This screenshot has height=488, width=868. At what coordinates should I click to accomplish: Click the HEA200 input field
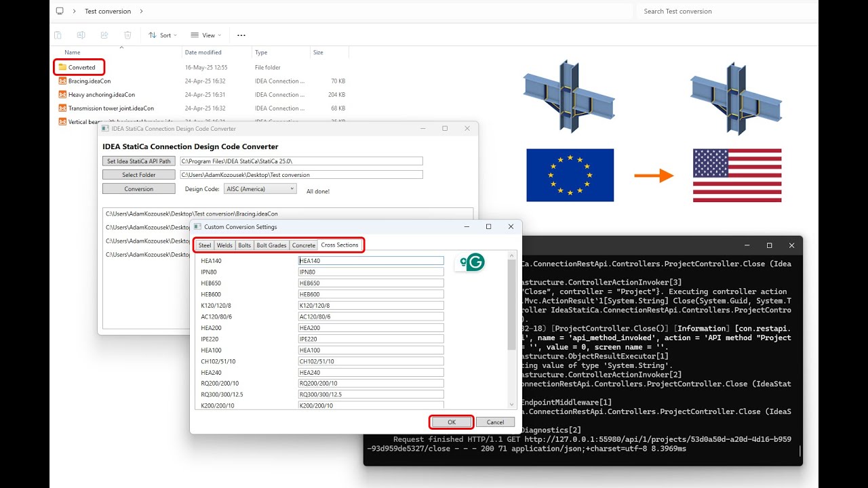tap(371, 328)
